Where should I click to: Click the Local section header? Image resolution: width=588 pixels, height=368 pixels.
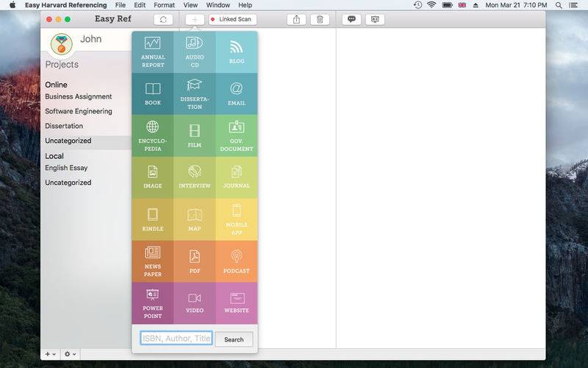click(x=54, y=156)
